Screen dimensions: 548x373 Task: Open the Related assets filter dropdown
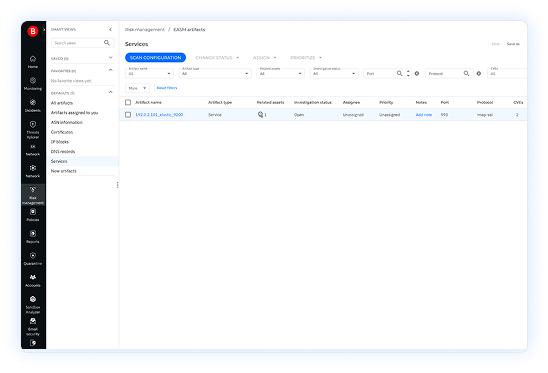281,73
